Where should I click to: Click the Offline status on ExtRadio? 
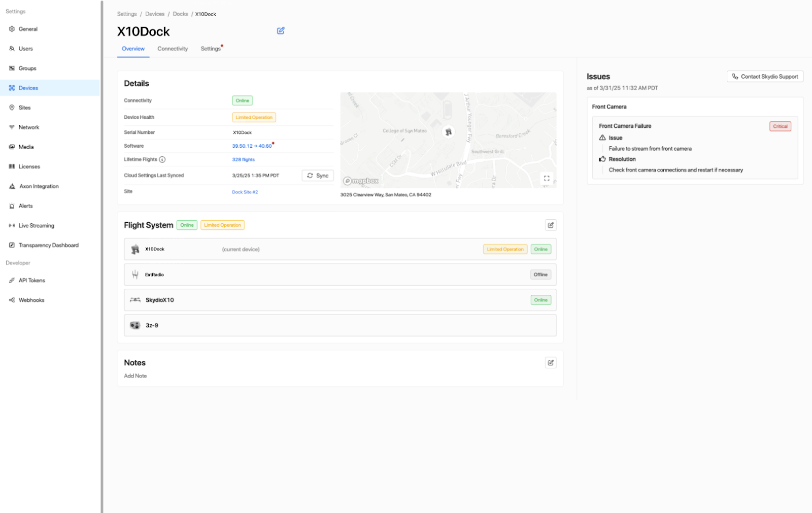click(x=540, y=275)
